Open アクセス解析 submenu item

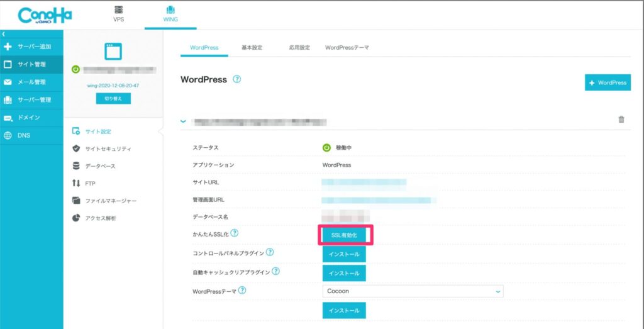tap(101, 218)
